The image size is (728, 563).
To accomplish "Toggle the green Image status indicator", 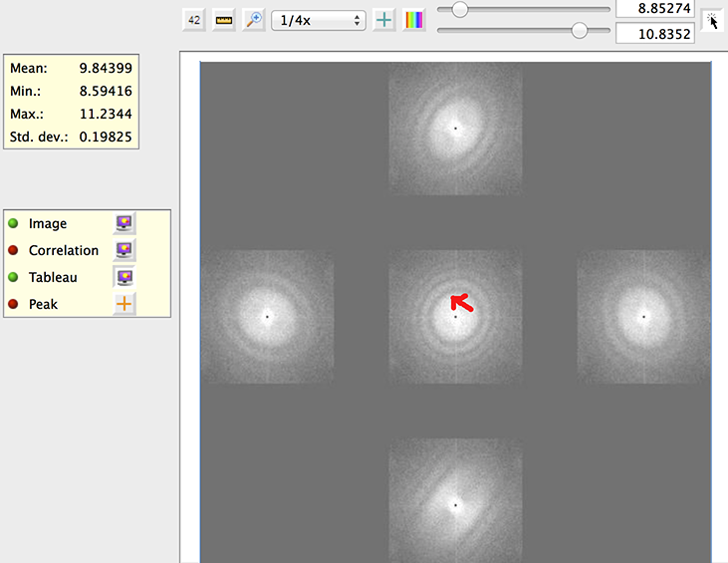I will 14,223.
